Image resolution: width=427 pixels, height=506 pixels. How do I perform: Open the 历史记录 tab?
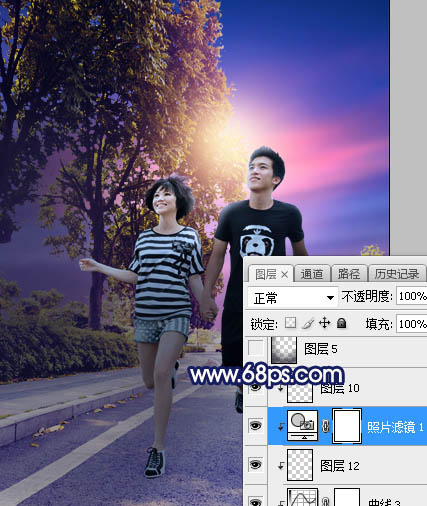coord(397,274)
